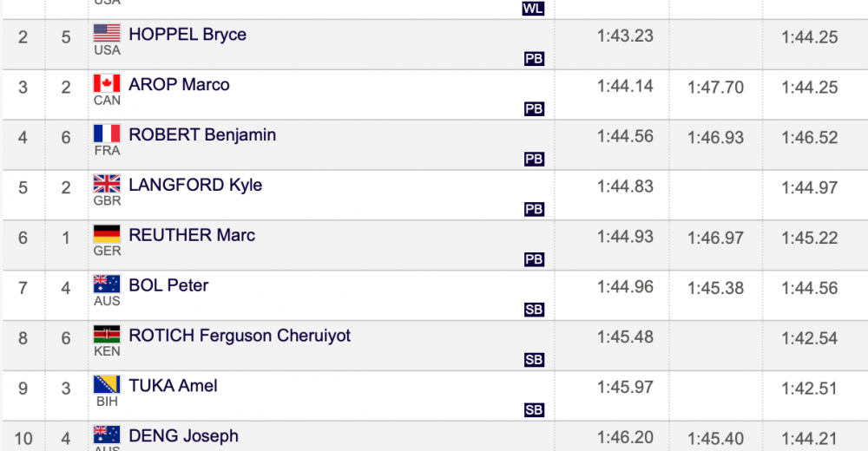This screenshot has width=868, height=451.
Task: Click the Australian flag next to BOL Peter
Action: (107, 284)
